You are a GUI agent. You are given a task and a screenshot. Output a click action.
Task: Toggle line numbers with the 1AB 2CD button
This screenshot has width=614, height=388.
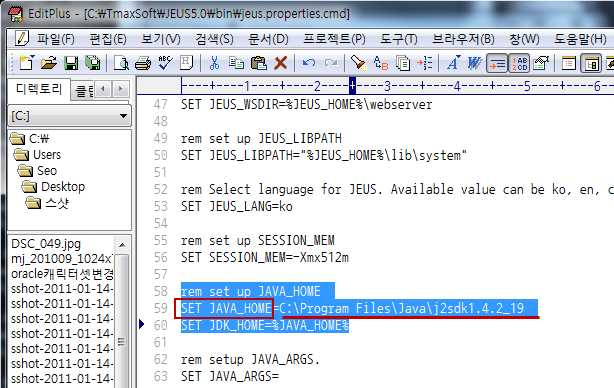click(519, 63)
